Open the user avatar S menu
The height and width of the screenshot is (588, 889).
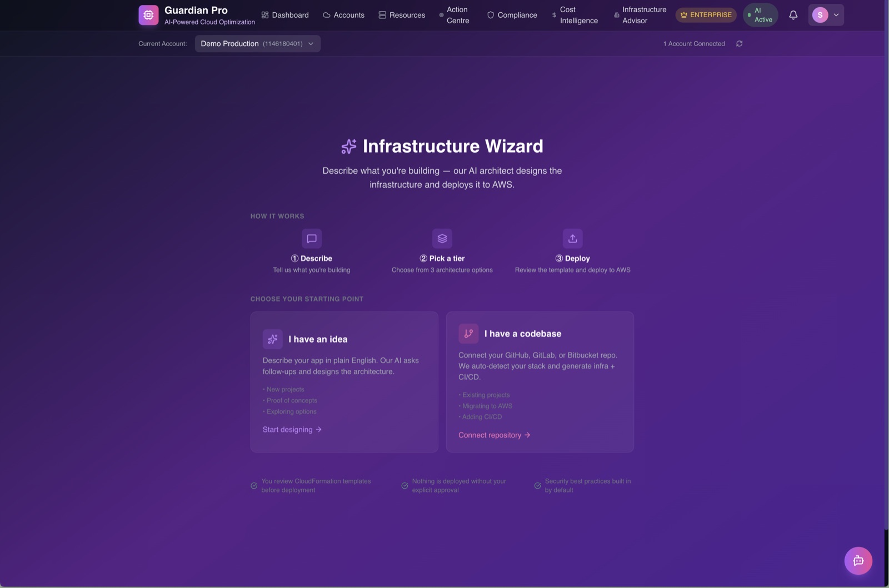point(820,15)
